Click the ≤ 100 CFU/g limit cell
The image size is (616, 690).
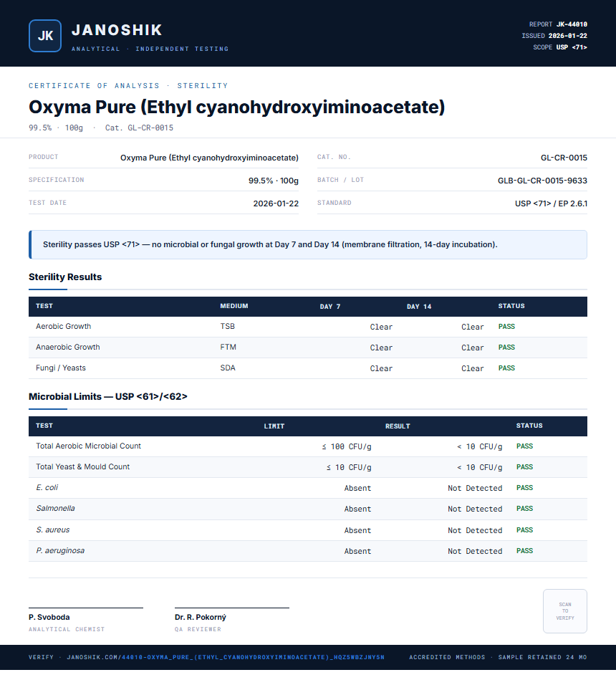point(346,446)
